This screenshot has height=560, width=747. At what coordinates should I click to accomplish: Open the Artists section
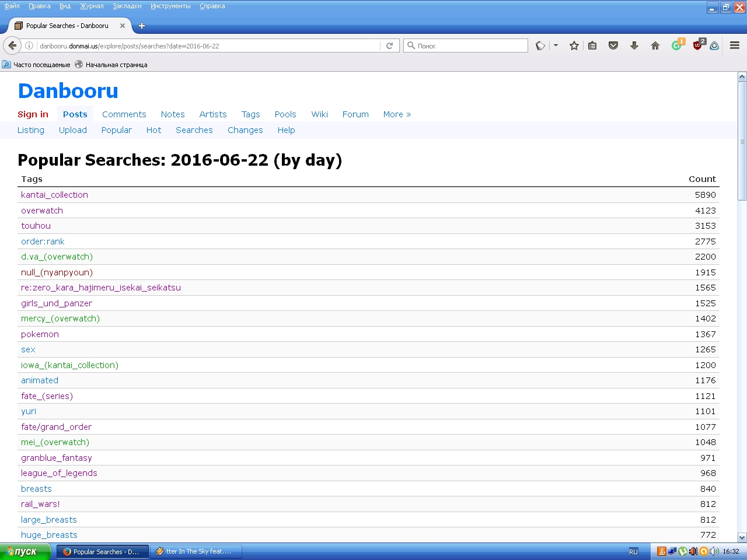click(213, 114)
